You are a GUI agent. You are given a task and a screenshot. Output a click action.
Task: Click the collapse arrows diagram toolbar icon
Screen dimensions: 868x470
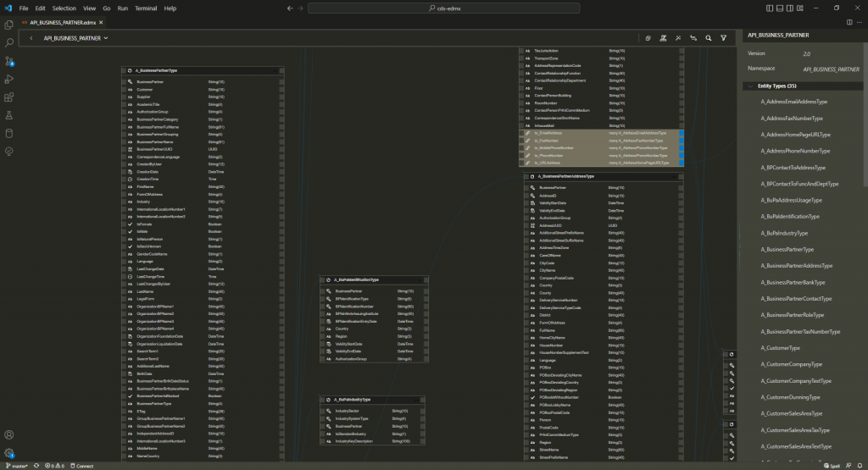coord(678,38)
